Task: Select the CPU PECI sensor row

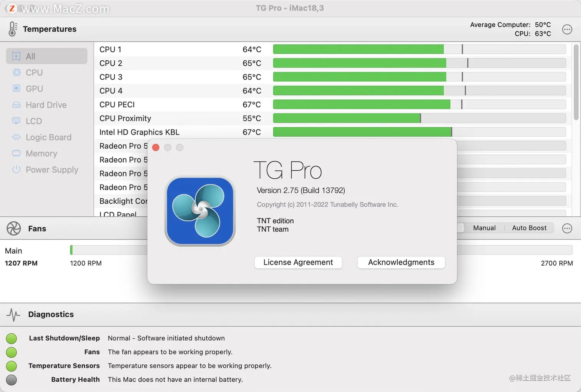Action: click(333, 105)
